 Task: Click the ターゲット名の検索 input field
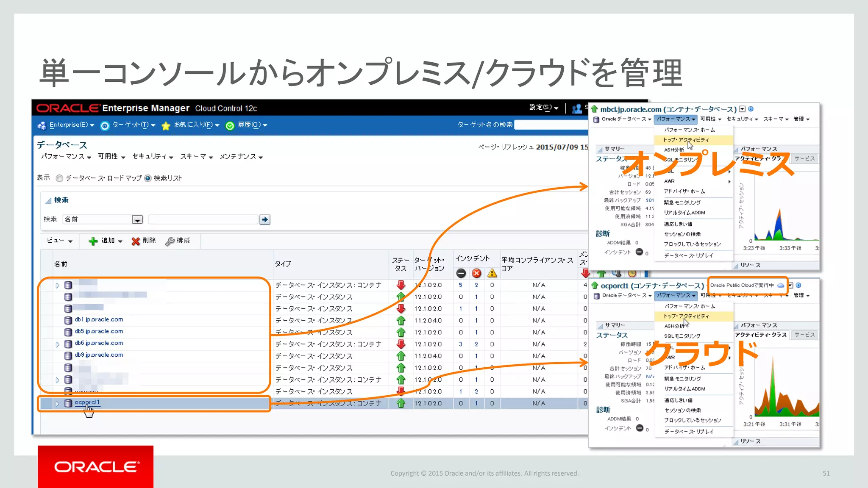551,125
